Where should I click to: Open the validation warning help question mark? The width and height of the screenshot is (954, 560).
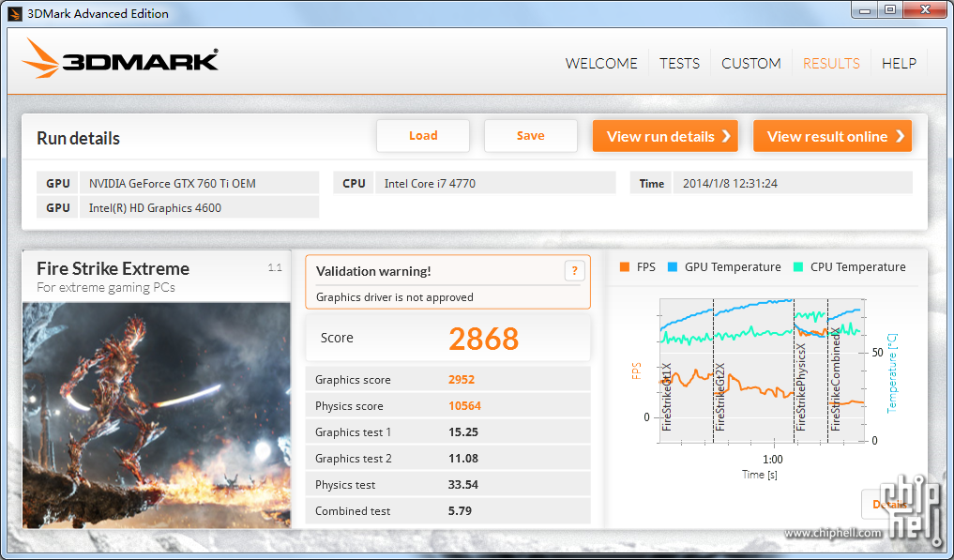coord(574,271)
